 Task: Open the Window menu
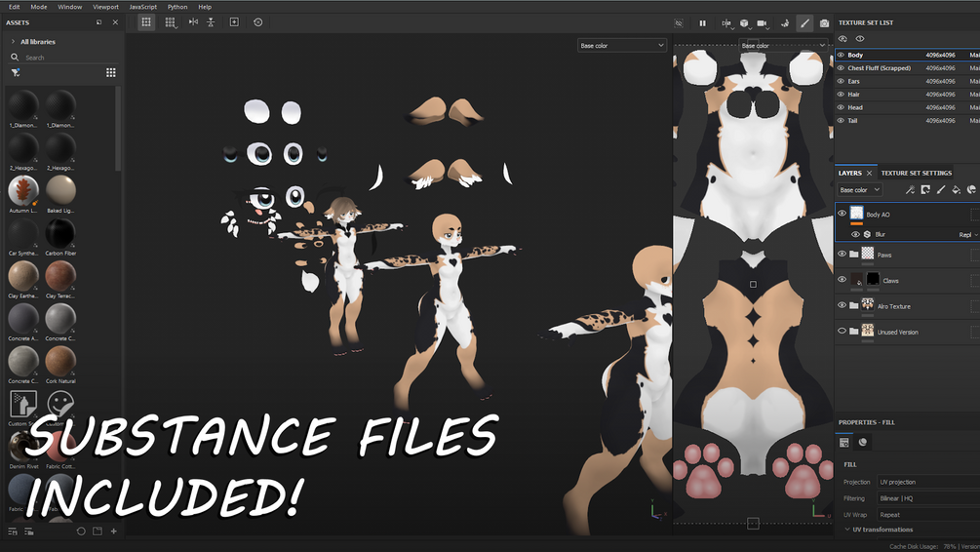70,7
